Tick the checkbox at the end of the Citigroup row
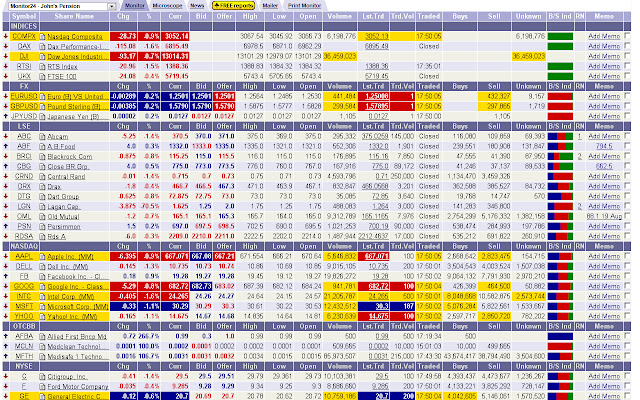This screenshot has height=400, width=640. [627, 376]
